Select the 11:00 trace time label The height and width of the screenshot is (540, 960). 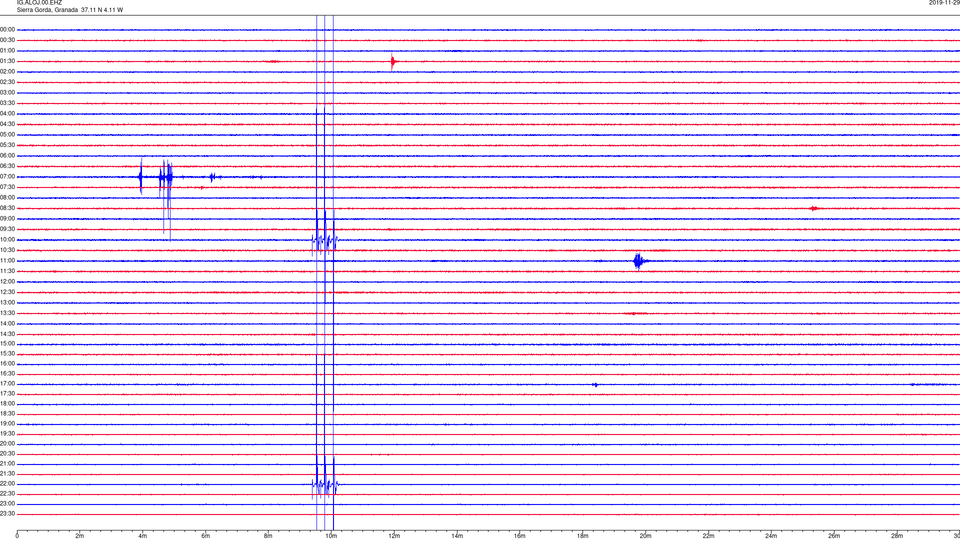click(7, 260)
